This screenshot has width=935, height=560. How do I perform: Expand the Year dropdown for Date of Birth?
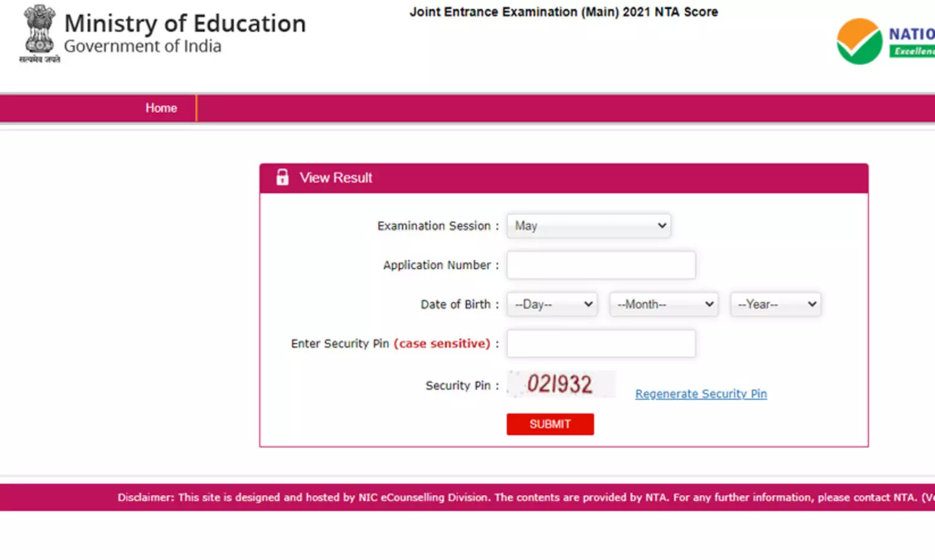(775, 305)
